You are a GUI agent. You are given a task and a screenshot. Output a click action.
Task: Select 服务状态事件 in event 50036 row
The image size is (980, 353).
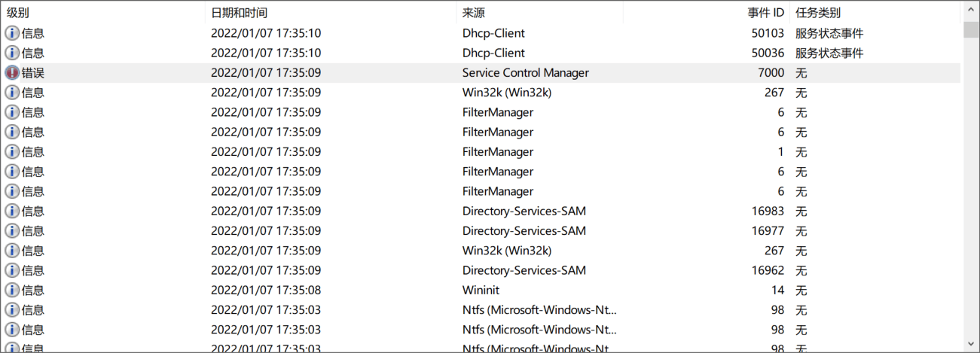pyautogui.click(x=829, y=53)
